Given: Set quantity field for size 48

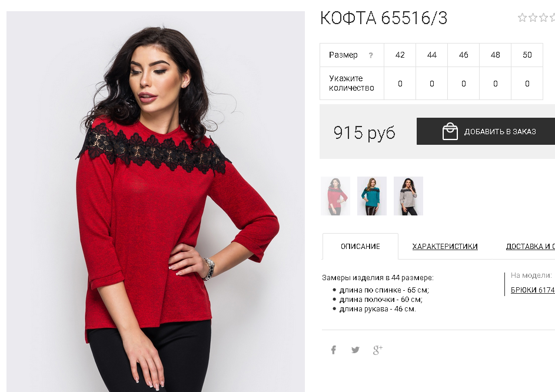Looking at the screenshot, I should point(495,84).
